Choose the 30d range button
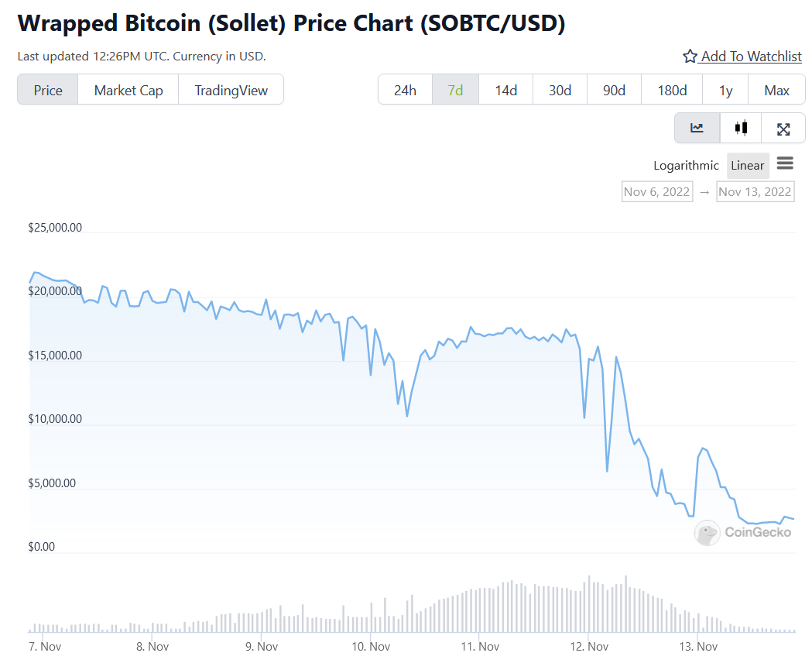The width and height of the screenshot is (812, 670). 560,90
